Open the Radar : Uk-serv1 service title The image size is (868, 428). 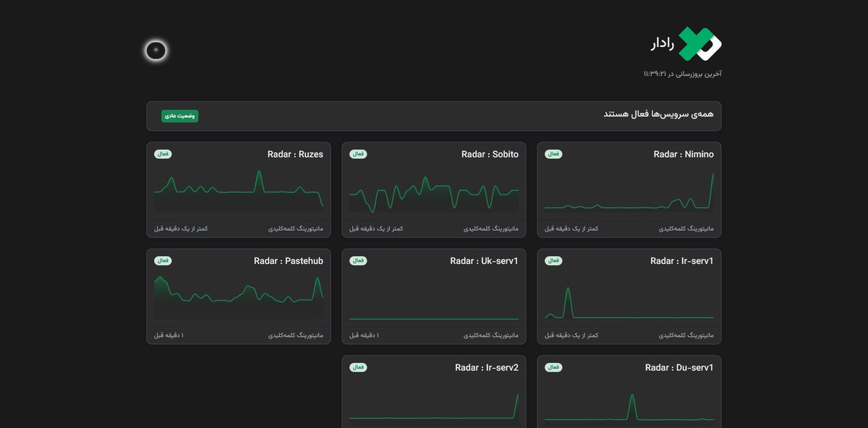[x=484, y=261]
